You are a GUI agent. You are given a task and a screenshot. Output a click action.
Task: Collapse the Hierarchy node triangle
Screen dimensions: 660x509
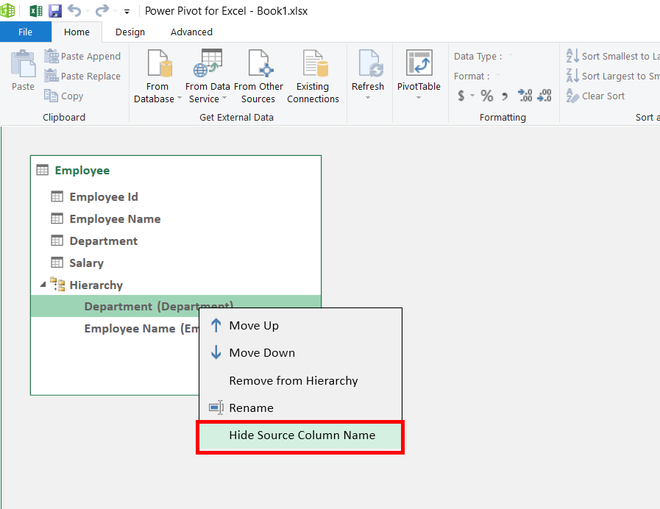tap(43, 285)
